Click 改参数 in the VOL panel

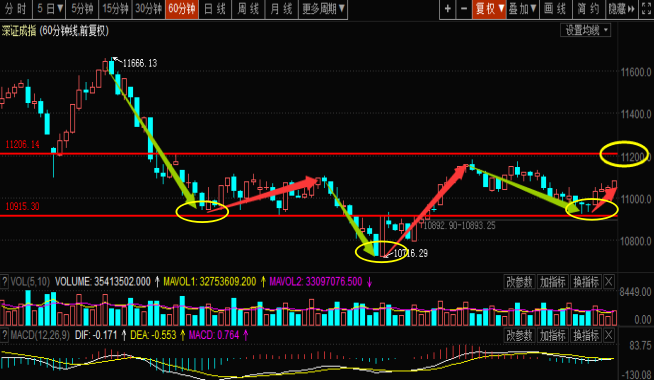(x=519, y=282)
